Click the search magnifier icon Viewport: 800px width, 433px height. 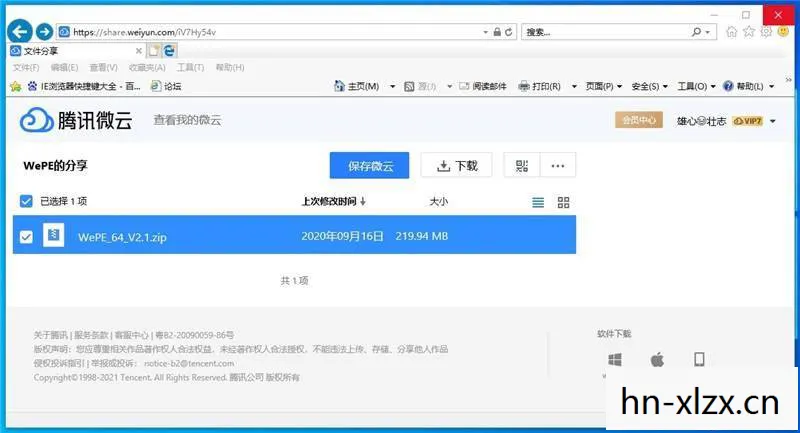[696, 32]
